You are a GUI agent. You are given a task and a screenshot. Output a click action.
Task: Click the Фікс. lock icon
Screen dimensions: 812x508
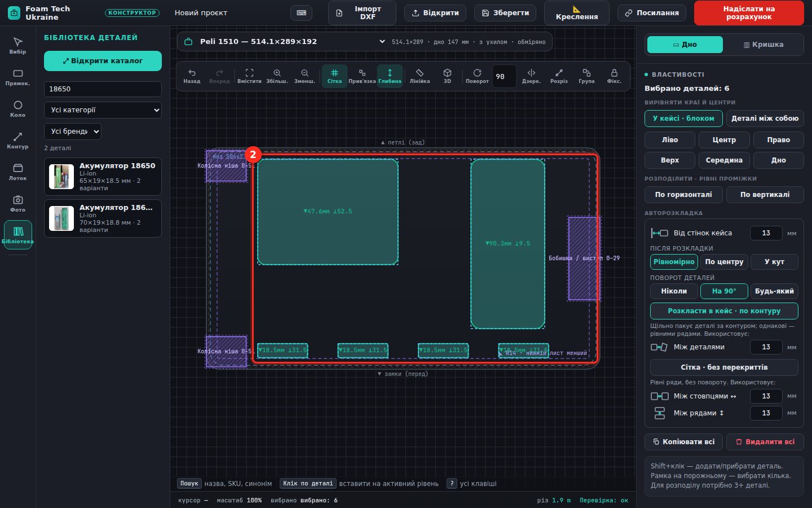click(x=614, y=76)
